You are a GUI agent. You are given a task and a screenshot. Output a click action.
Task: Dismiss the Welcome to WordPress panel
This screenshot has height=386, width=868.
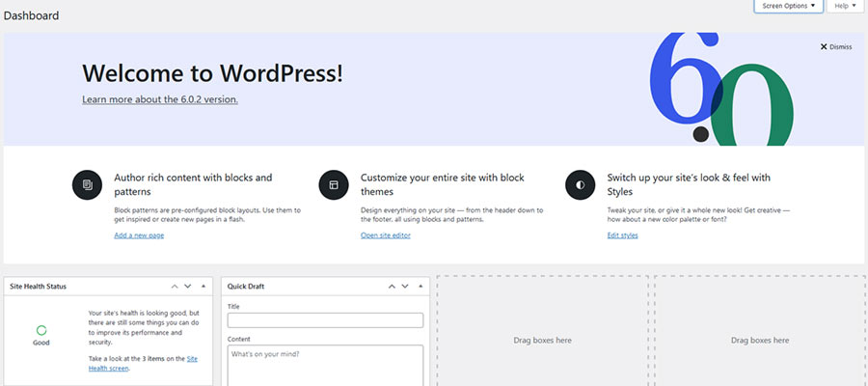click(x=835, y=46)
